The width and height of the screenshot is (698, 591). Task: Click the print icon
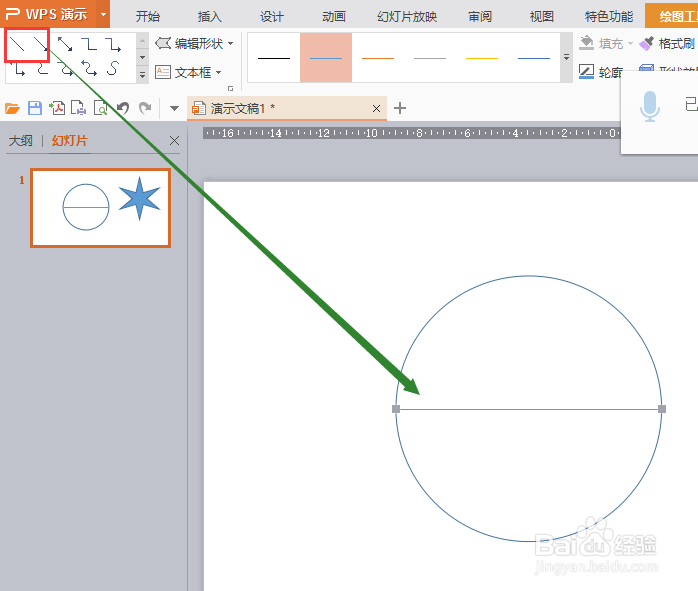(x=79, y=108)
